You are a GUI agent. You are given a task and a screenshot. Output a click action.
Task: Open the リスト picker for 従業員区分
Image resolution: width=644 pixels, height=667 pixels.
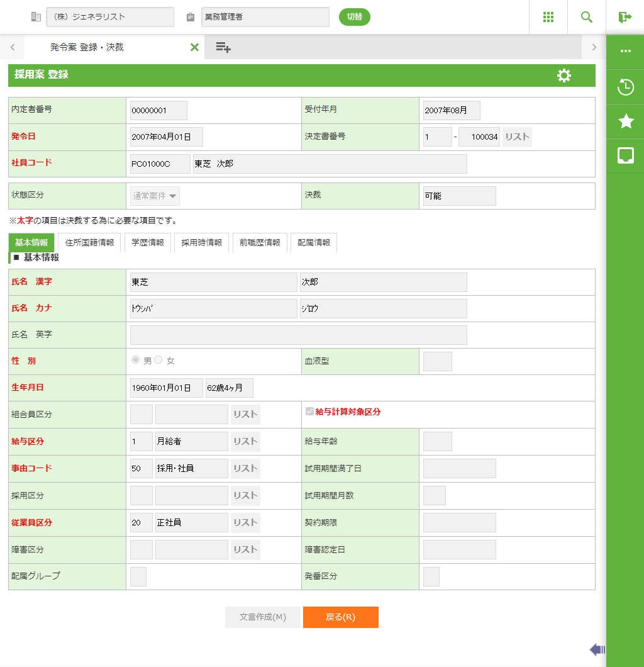(x=245, y=522)
